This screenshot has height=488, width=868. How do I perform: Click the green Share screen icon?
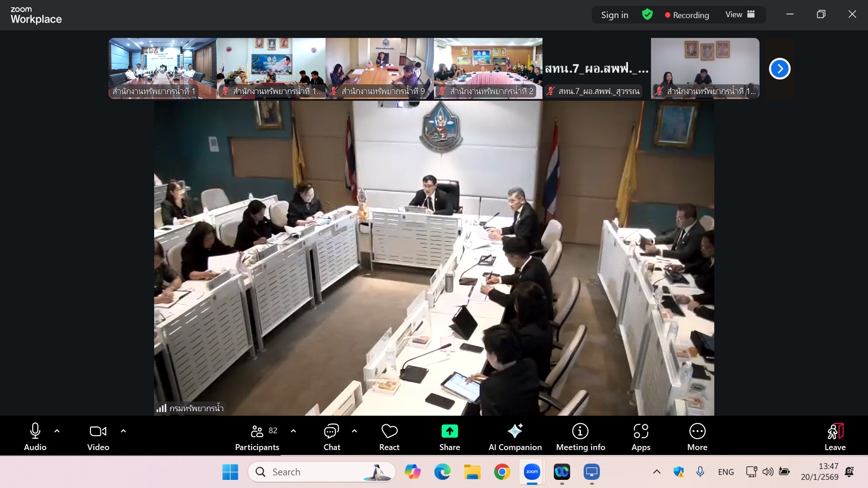[x=449, y=432]
